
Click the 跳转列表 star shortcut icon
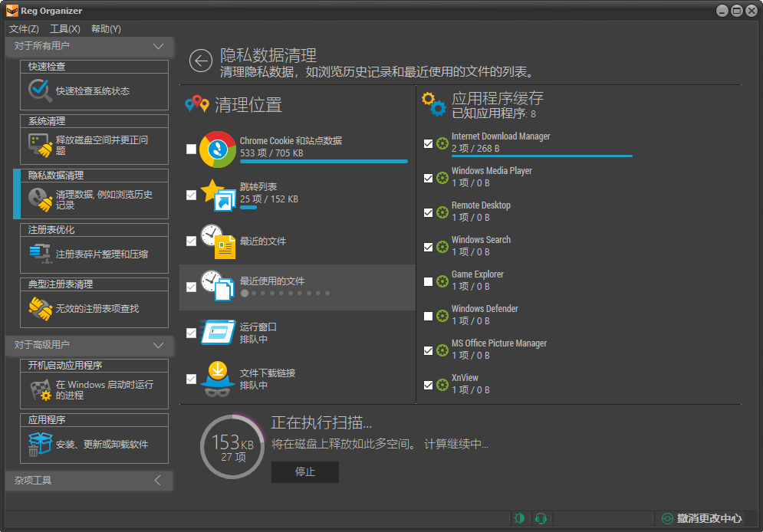(x=218, y=195)
